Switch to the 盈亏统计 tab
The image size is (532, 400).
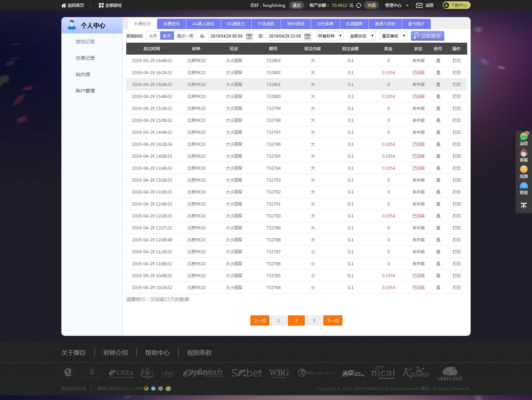416,24
